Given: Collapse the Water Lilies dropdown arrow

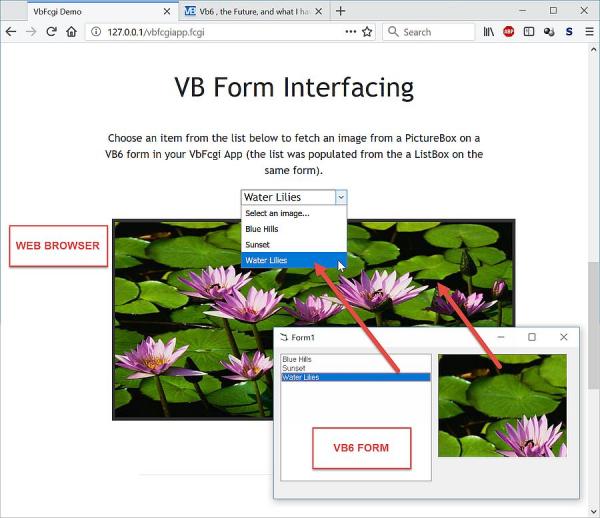Looking at the screenshot, I should [341, 197].
